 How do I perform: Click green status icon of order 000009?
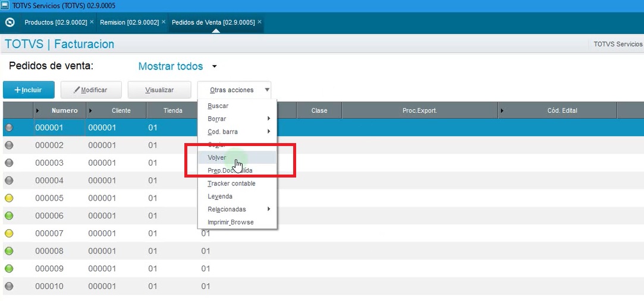(x=9, y=268)
